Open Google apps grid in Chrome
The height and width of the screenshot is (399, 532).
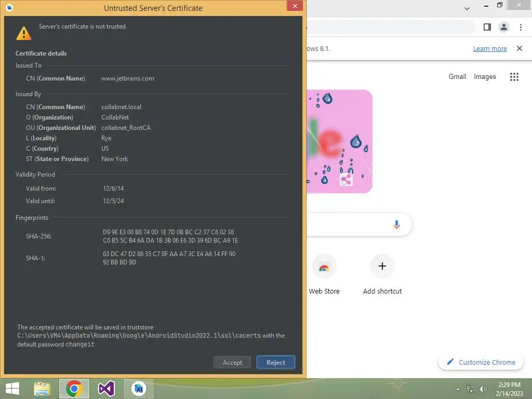(x=514, y=77)
